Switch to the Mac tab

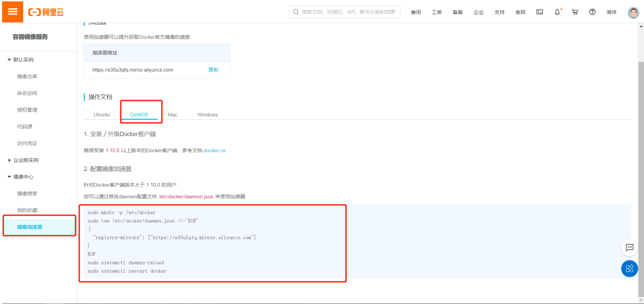[x=173, y=114]
